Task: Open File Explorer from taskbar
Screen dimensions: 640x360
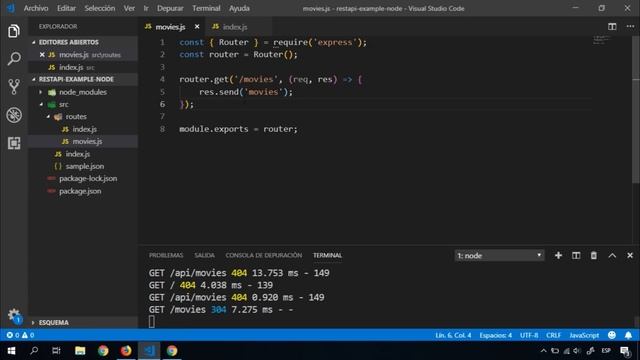Action: (80, 351)
